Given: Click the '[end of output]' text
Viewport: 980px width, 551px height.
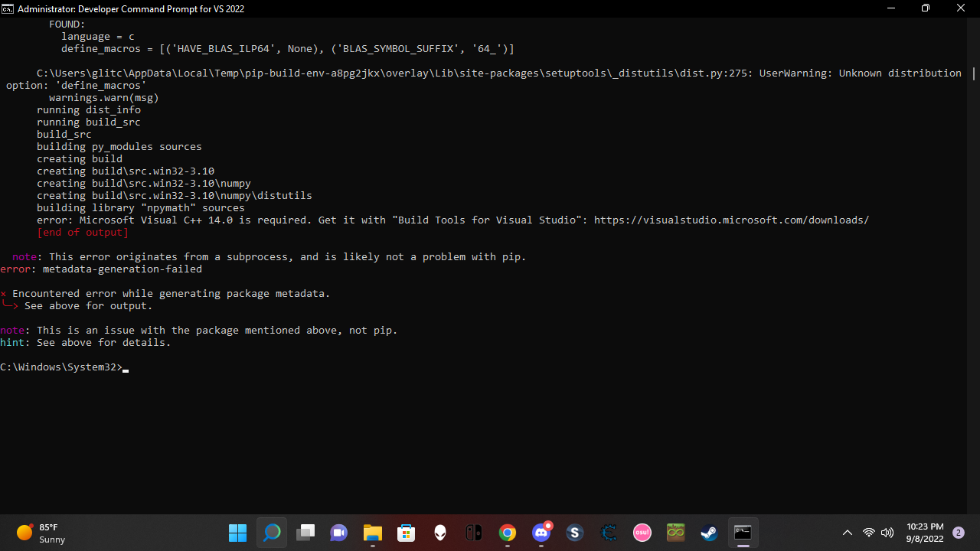Looking at the screenshot, I should [83, 233].
